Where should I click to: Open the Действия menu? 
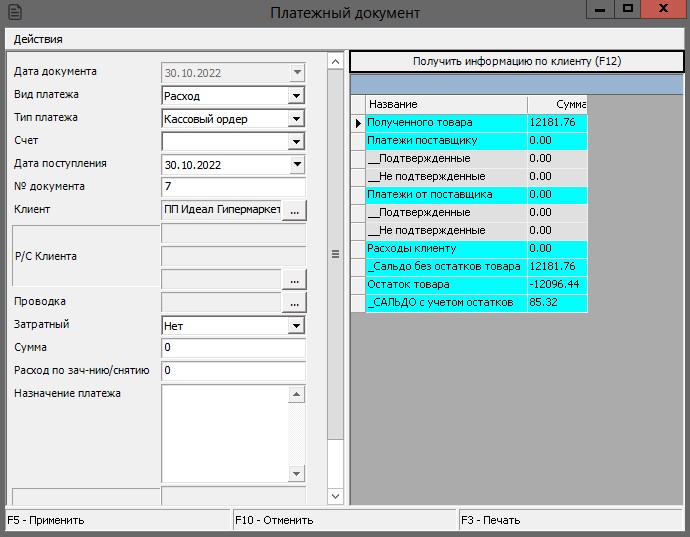[38, 39]
